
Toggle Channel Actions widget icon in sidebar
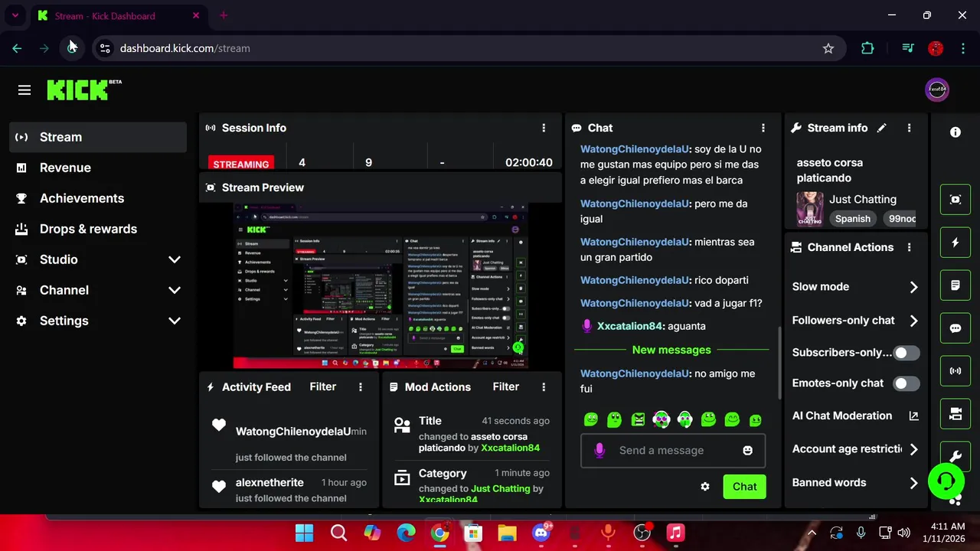pos(955,414)
